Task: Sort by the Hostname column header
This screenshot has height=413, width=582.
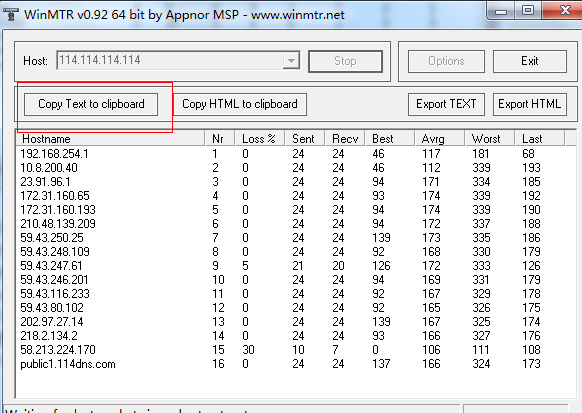Action: tap(111, 138)
